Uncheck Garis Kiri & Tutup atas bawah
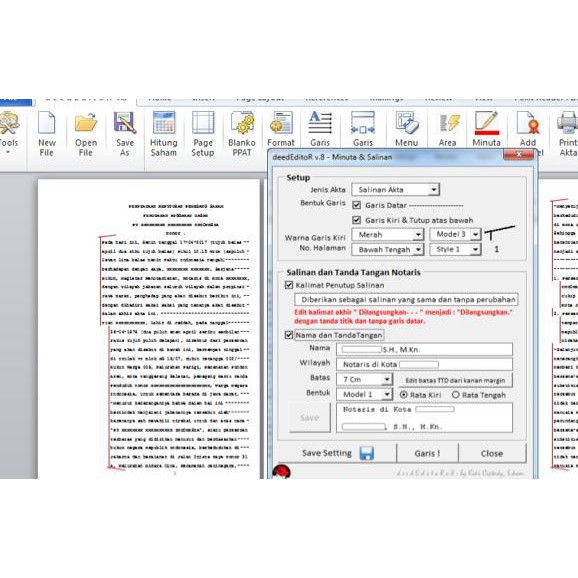The width and height of the screenshot is (578, 578). (x=356, y=220)
